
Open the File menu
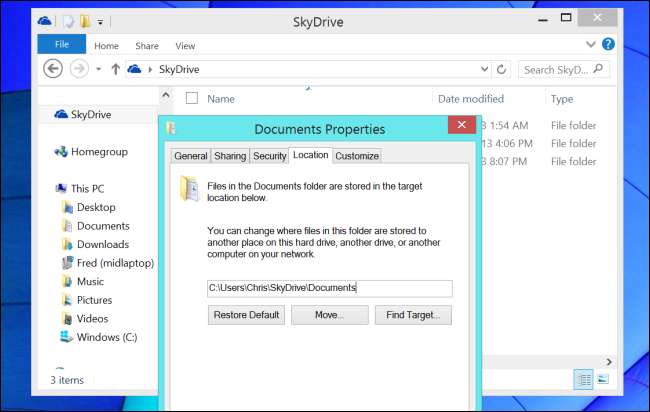coord(61,44)
